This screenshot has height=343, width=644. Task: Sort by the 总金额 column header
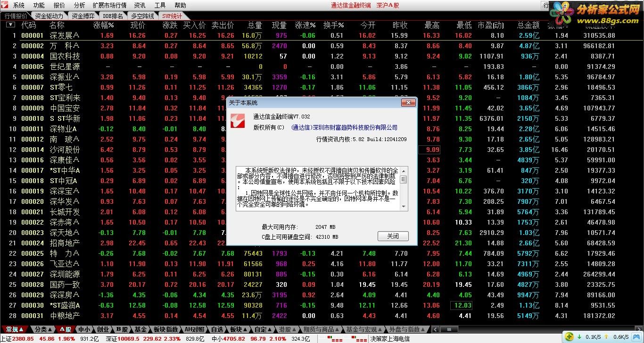coord(528,25)
